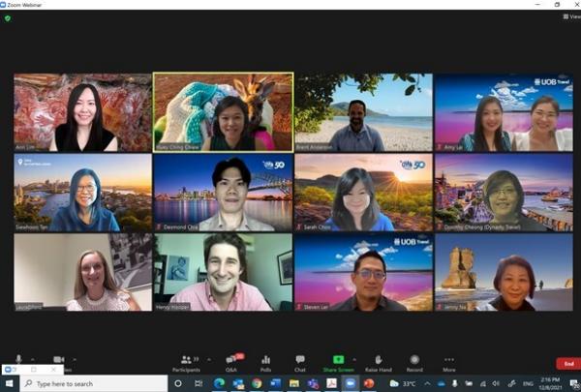The width and height of the screenshot is (581, 392).
Task: Open Outlook from the taskbar
Action: (238, 383)
